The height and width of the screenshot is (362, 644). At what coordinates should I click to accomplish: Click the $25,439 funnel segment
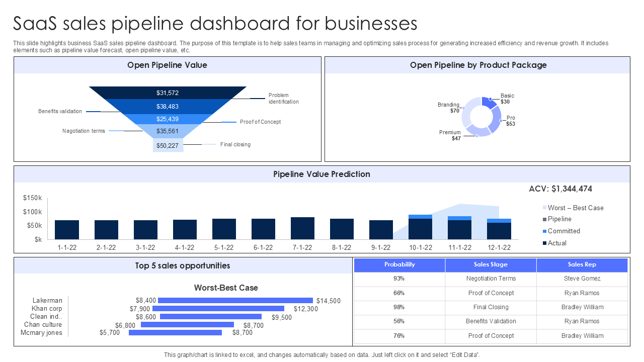click(x=168, y=119)
